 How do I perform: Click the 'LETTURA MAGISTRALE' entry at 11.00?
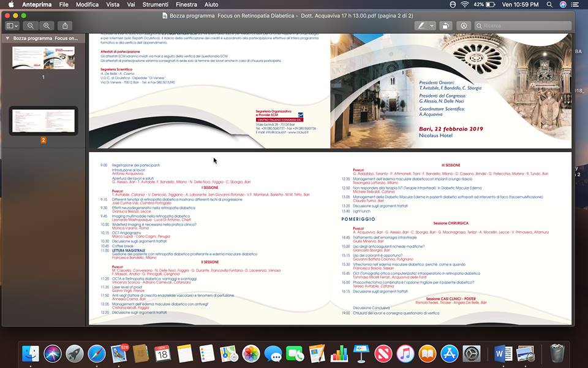coord(129,250)
